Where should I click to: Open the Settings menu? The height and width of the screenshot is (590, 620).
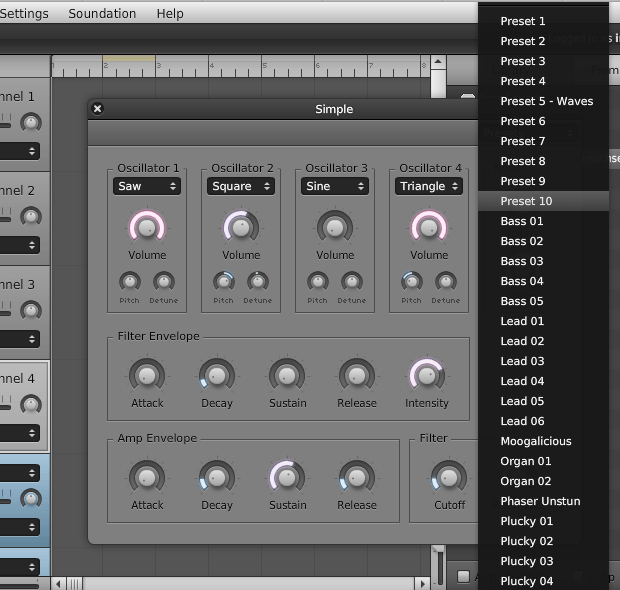point(24,13)
